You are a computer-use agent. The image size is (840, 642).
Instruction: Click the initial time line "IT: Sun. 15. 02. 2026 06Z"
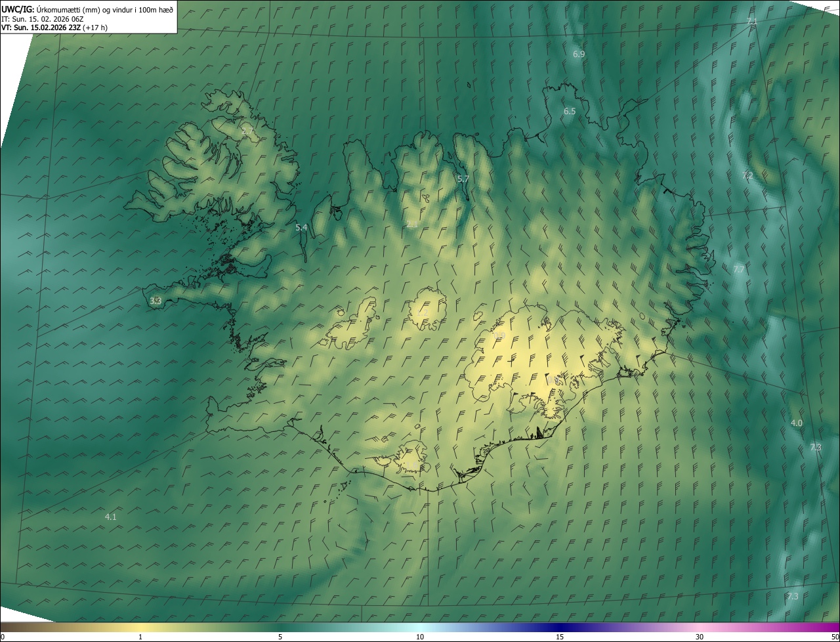tap(43, 19)
